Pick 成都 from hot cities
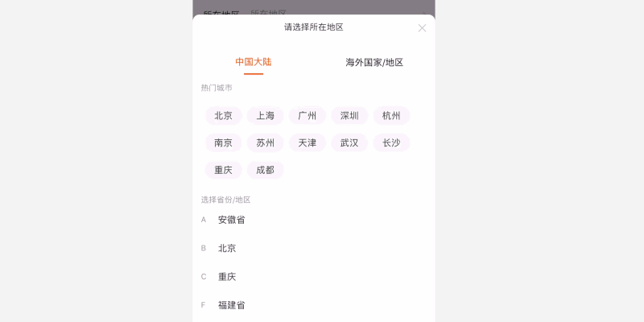 click(x=265, y=170)
